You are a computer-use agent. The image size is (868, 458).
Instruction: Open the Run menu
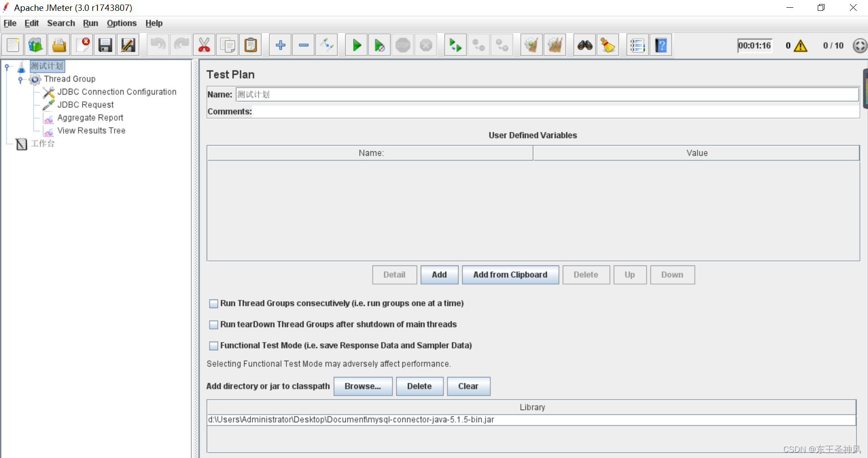point(90,23)
